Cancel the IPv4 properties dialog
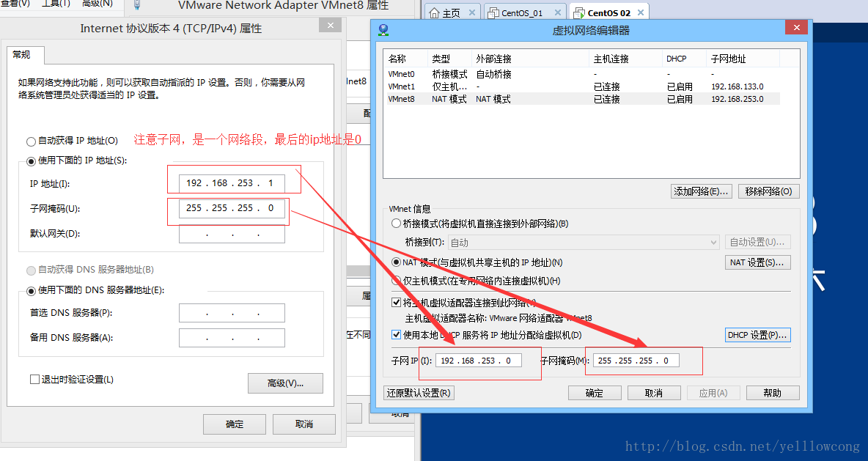 point(304,424)
